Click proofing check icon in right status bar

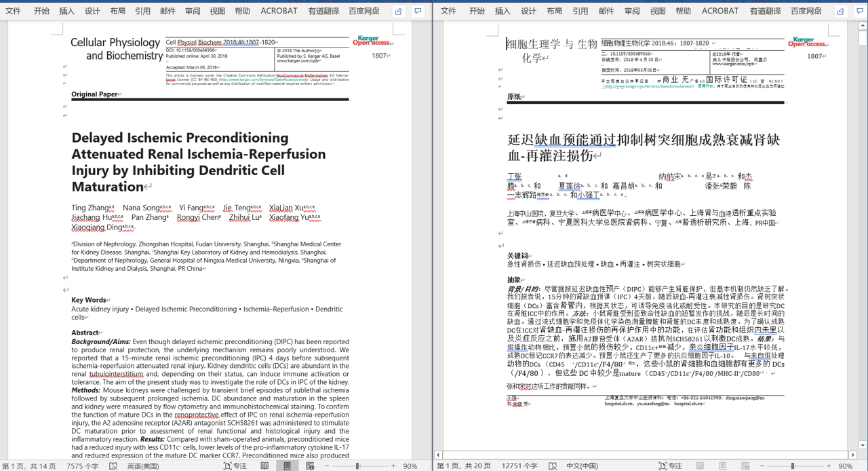[553, 466]
